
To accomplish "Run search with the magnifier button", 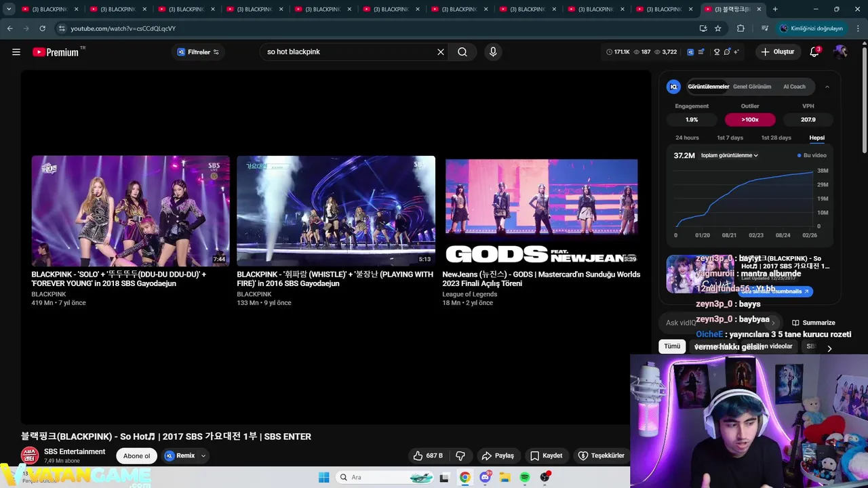I will tap(462, 52).
